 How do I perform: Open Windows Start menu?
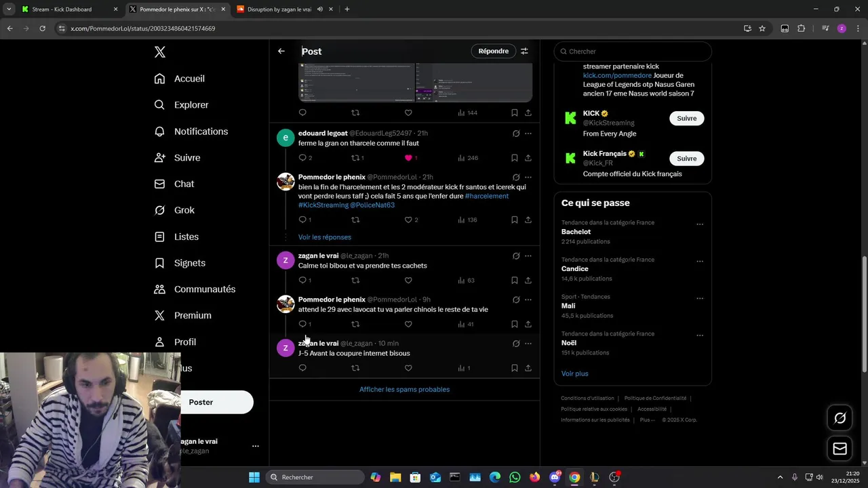[254, 478]
